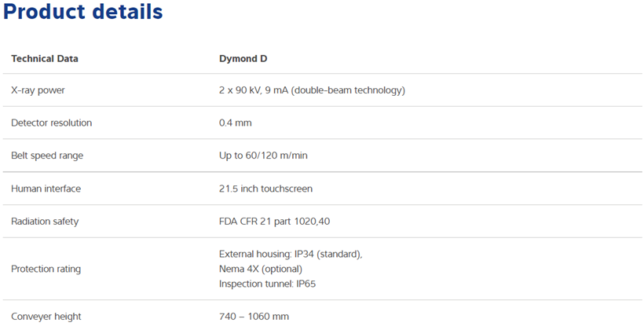
Task: Select the Dymond D column header
Action: [243, 59]
